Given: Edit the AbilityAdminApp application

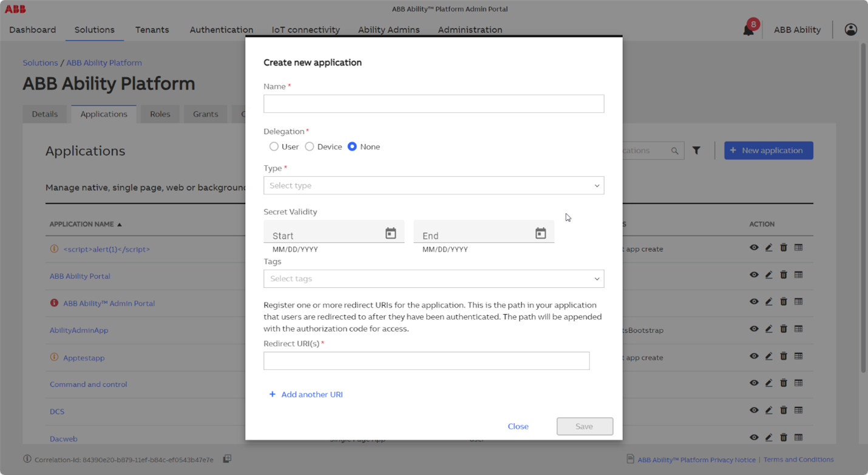Looking at the screenshot, I should pos(768,329).
